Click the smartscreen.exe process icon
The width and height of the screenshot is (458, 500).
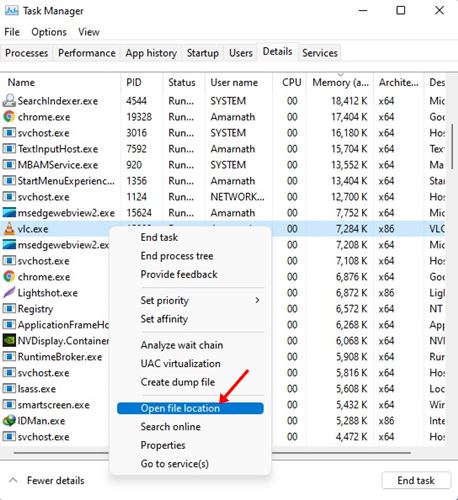click(x=9, y=405)
